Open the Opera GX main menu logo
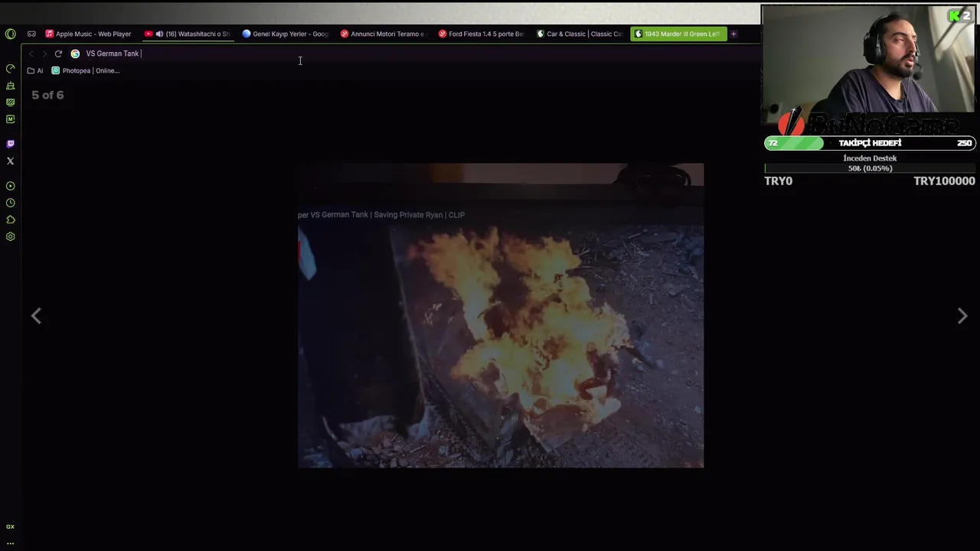Screen dimensions: 980x551 pyautogui.click(x=10, y=34)
